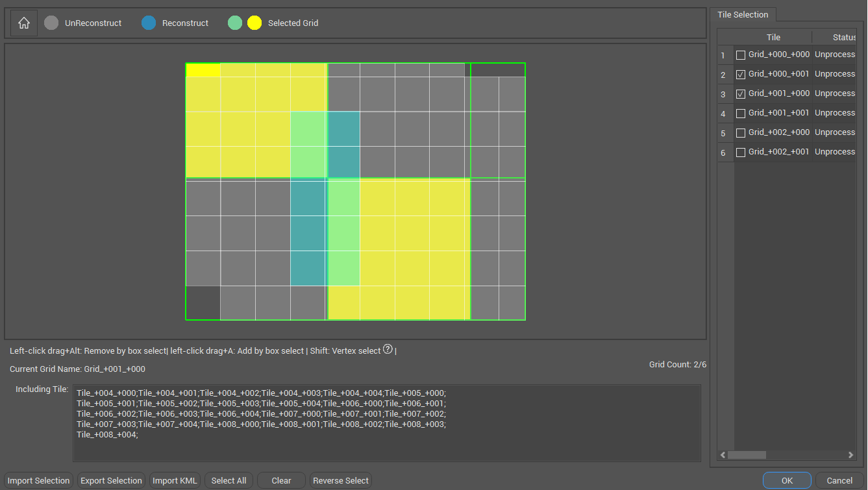Check the Grid_+002_+000 checkbox
This screenshot has height=490, width=868.
pos(741,133)
